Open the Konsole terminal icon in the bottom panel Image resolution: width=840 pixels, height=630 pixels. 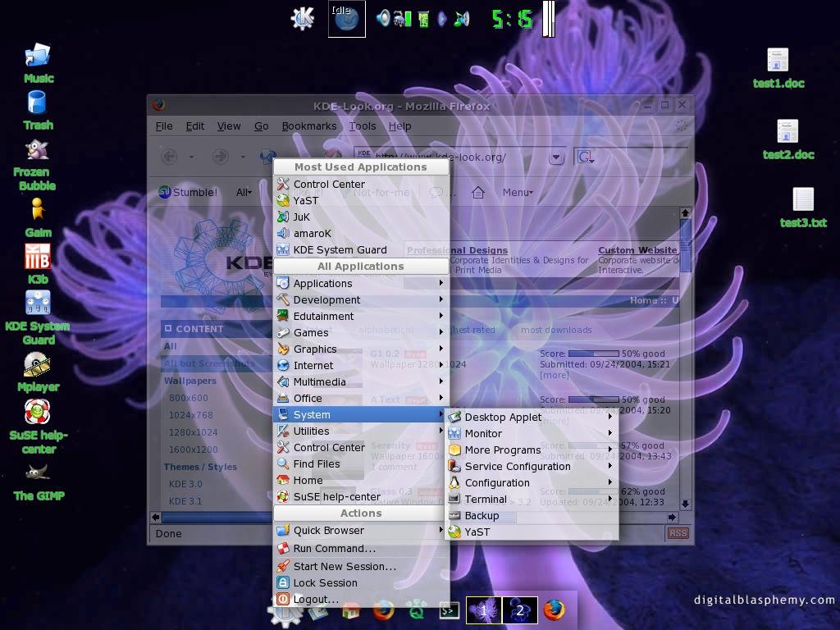(449, 610)
